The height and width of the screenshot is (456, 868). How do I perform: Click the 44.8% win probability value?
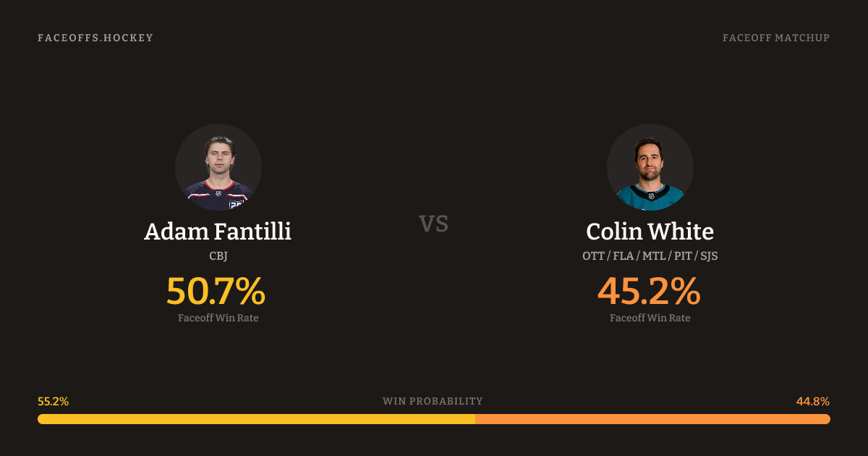pyautogui.click(x=813, y=401)
